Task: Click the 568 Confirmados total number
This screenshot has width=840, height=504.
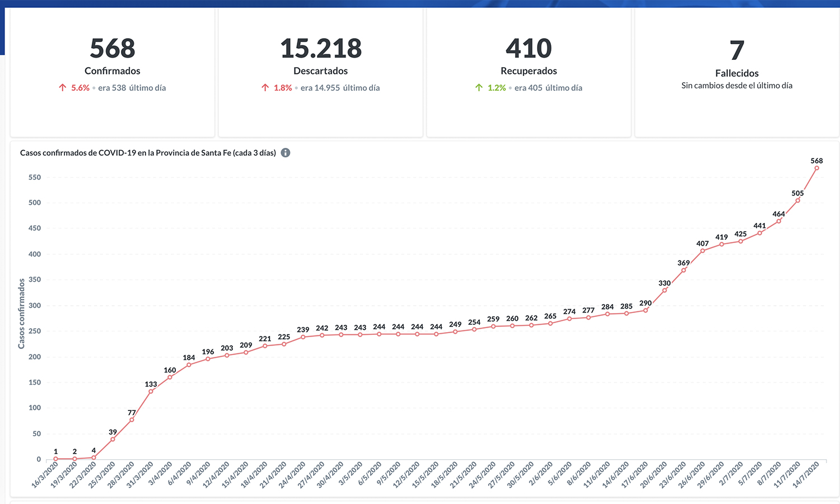Action: pyautogui.click(x=113, y=49)
